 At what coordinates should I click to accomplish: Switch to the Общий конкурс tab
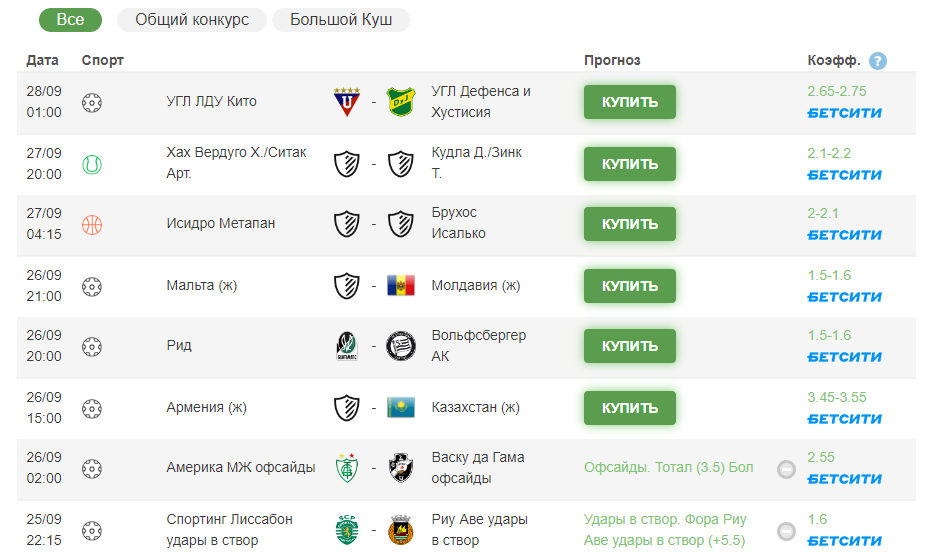pyautogui.click(x=192, y=20)
